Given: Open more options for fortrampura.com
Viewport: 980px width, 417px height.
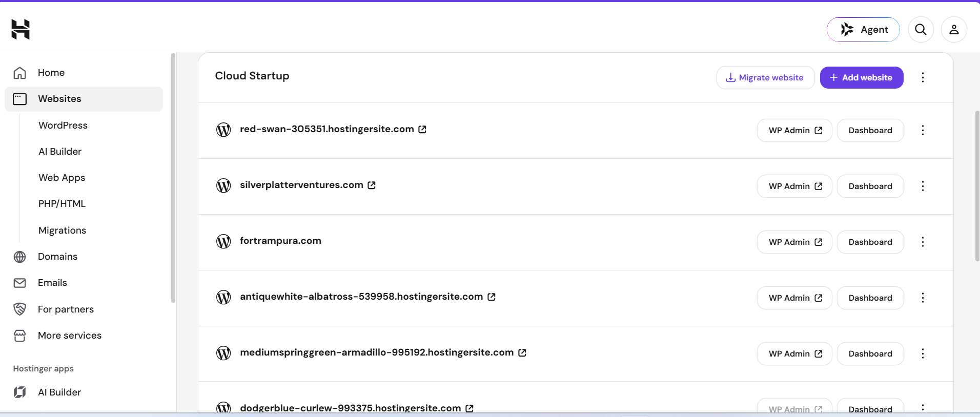Looking at the screenshot, I should pos(923,242).
